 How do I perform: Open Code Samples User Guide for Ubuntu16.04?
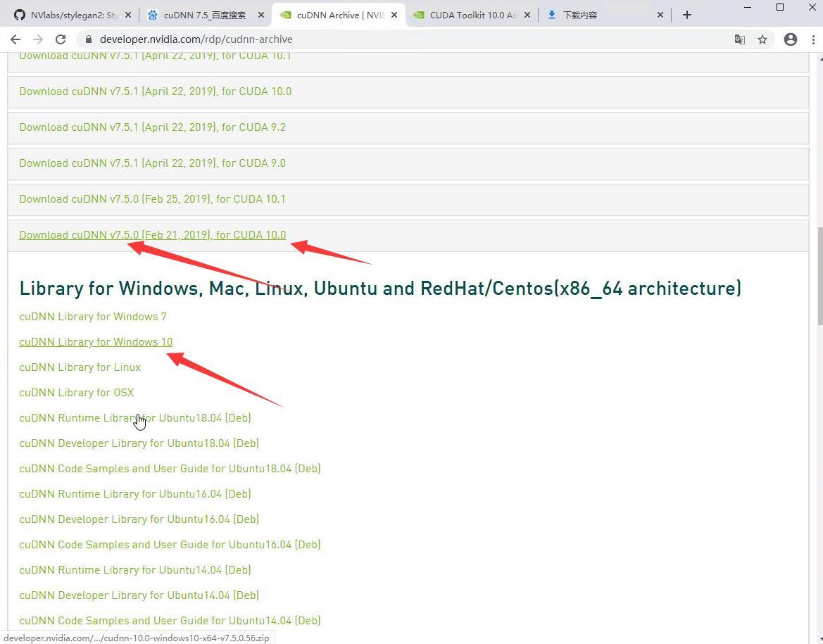pyautogui.click(x=170, y=544)
